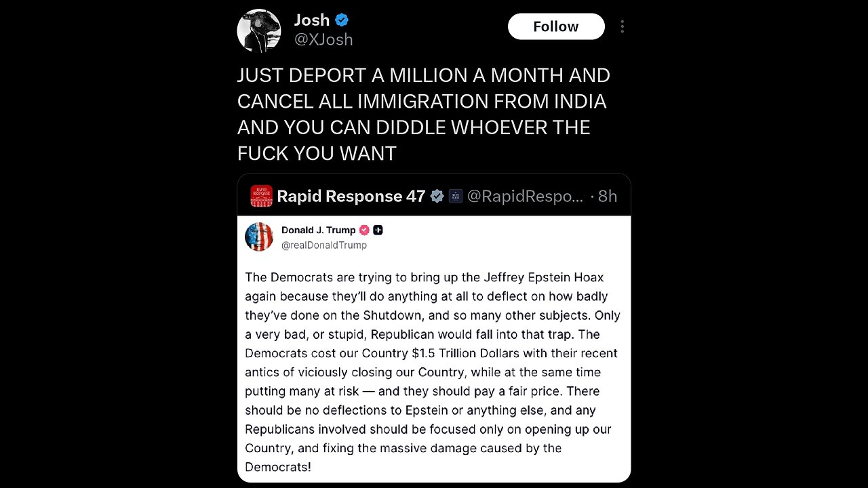Image resolution: width=868 pixels, height=488 pixels.
Task: Open the Rapid Response 47 account name
Action: pos(350,196)
